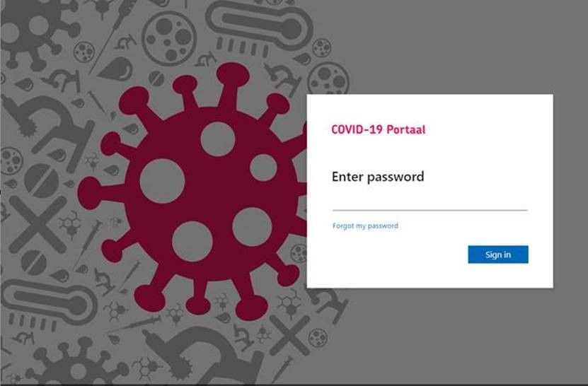Focus the password input field
The width and height of the screenshot is (588, 386).
(x=430, y=203)
